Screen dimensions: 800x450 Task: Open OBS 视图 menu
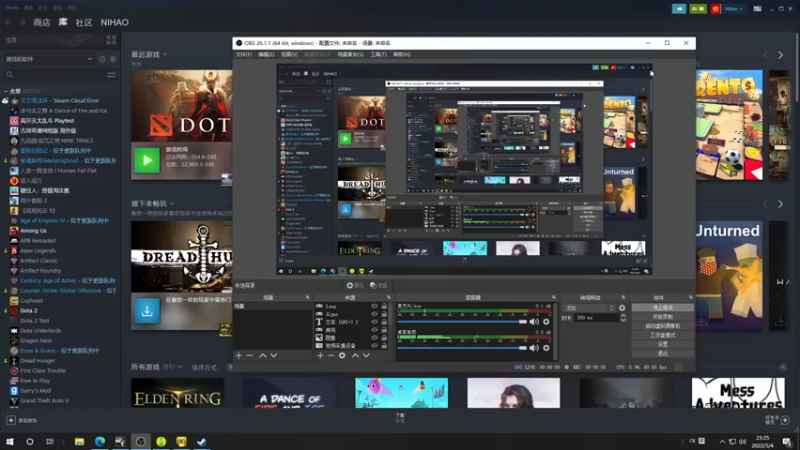[289, 55]
